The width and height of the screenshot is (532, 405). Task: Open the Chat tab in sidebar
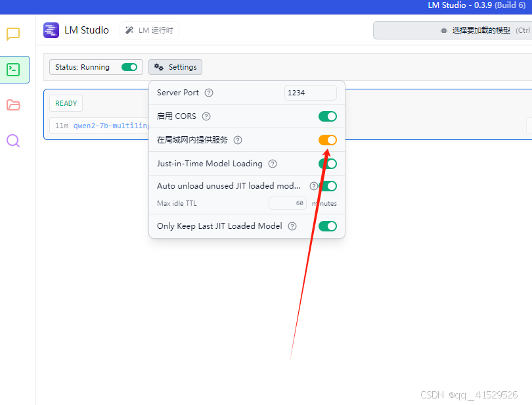click(13, 34)
